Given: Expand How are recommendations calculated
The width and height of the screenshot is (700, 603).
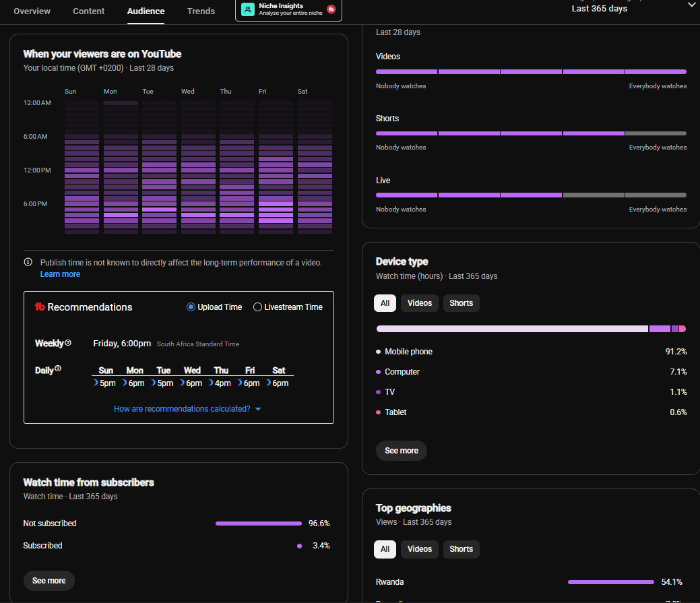Looking at the screenshot, I should click(x=187, y=409).
